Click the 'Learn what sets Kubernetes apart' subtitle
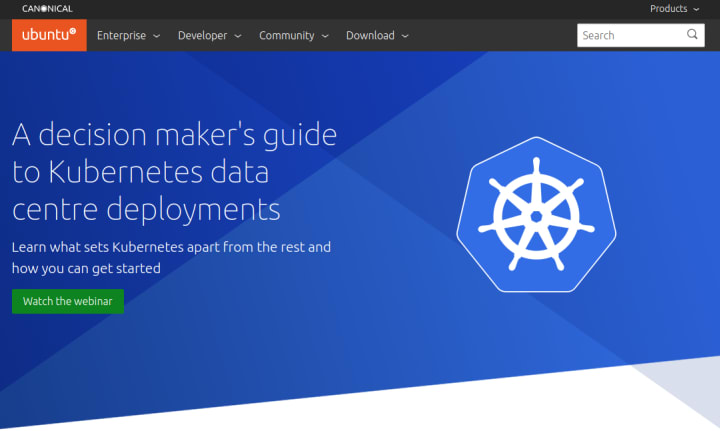Viewport: 720px width, 431px height. coord(171,257)
